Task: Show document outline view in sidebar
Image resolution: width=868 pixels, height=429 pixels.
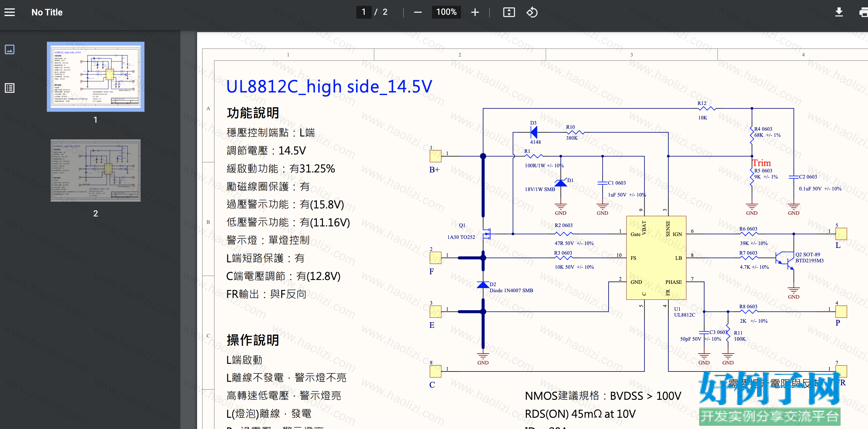Action: click(x=9, y=88)
